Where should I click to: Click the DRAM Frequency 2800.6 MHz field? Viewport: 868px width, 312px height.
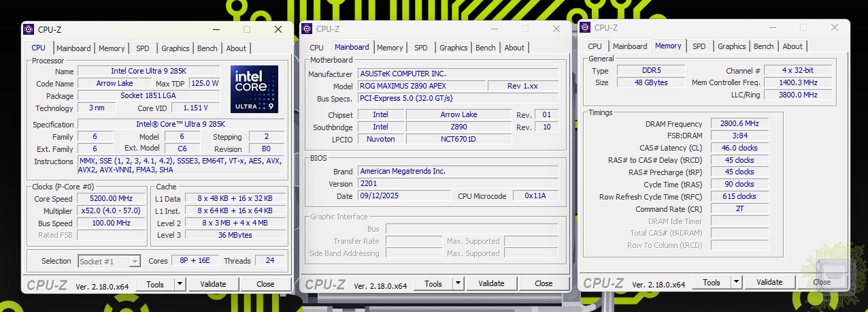click(739, 124)
